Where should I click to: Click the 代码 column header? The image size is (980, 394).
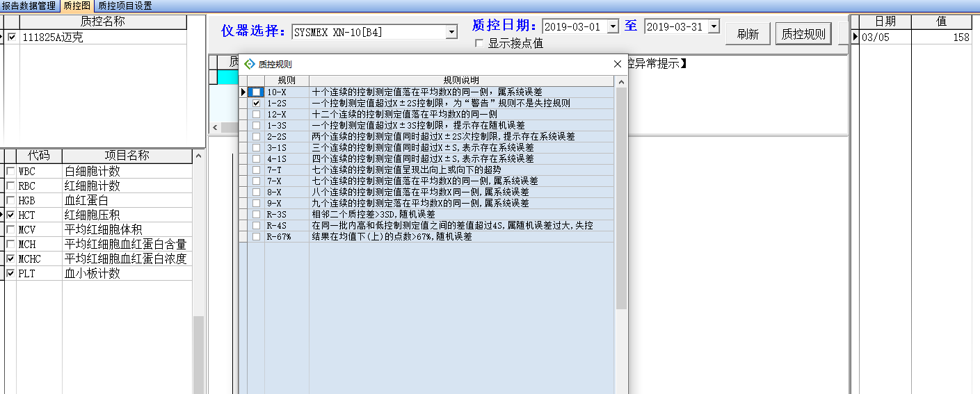point(39,156)
